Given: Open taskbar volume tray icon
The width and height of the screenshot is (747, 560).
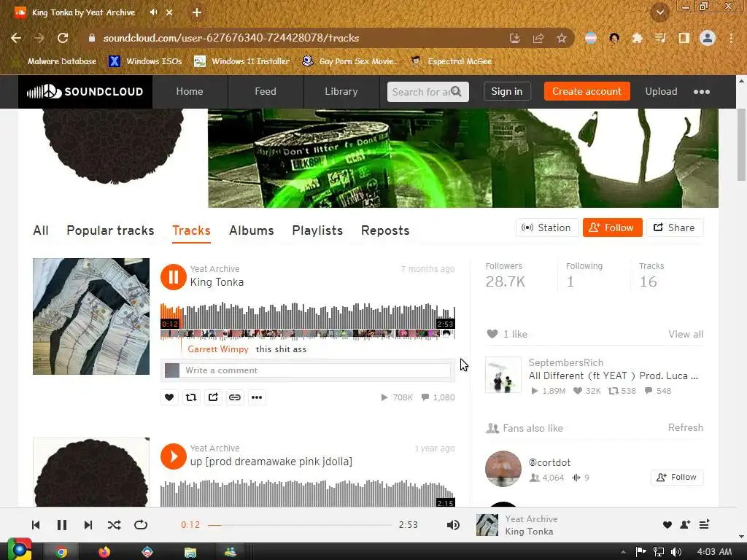Looking at the screenshot, I should [676, 552].
